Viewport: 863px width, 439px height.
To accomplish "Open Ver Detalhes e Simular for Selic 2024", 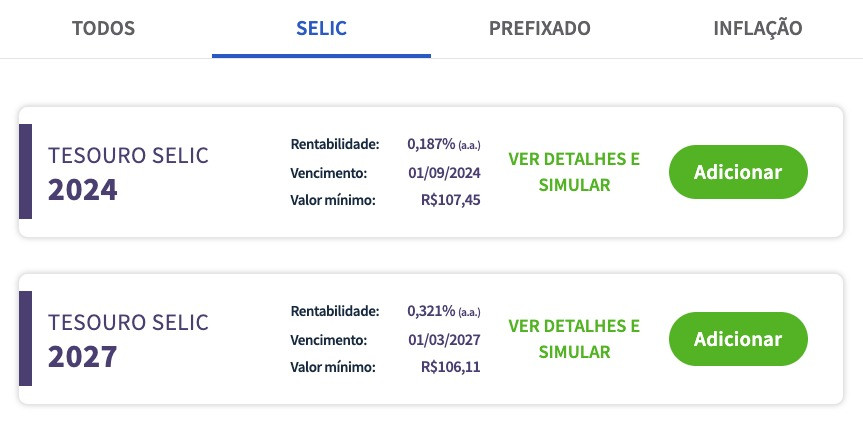I will [x=574, y=172].
